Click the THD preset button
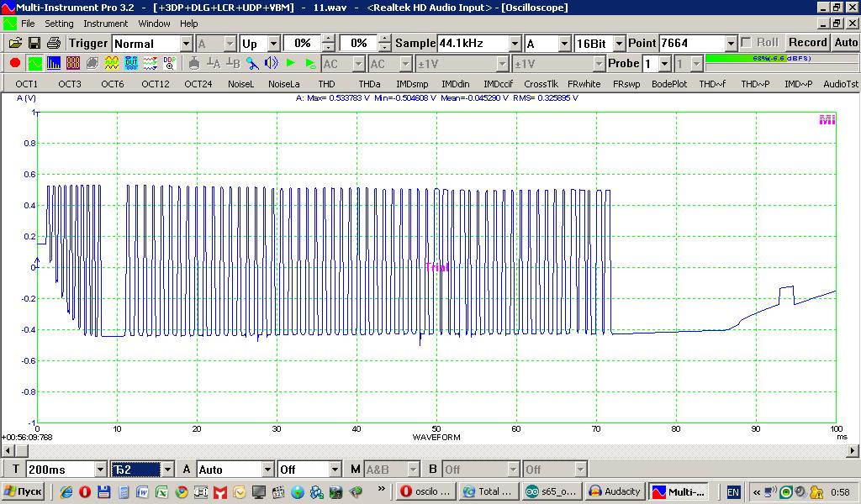Viewport: 861px width, 504px height. tap(326, 84)
